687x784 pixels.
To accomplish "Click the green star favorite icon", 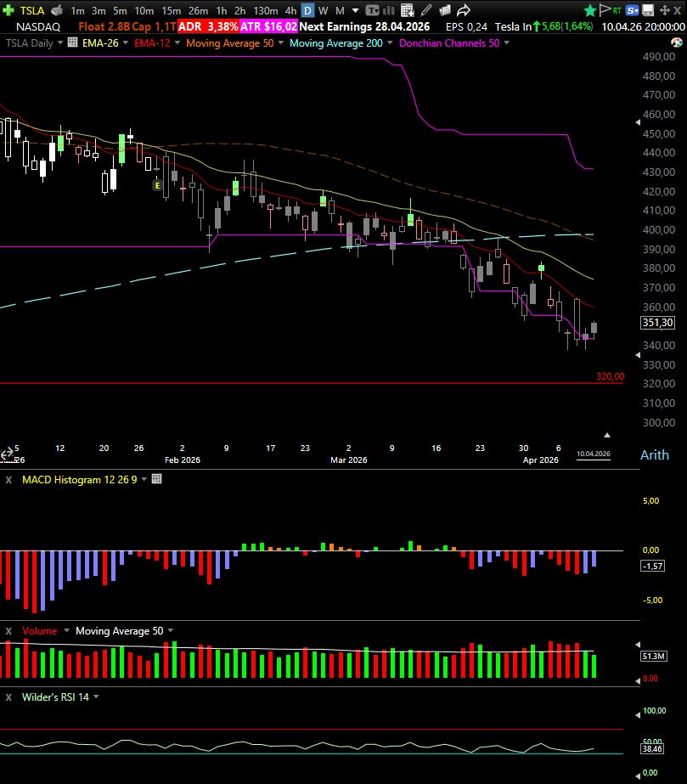I will pos(590,10).
